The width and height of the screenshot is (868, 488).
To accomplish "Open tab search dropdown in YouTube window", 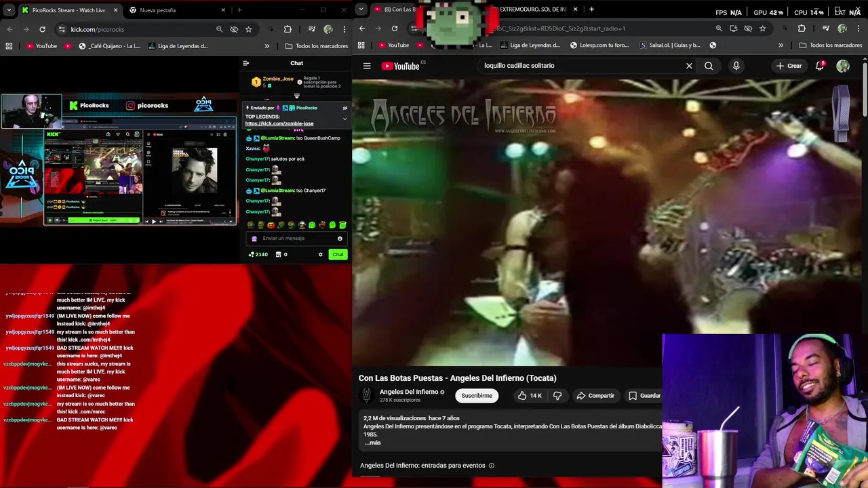I will (x=361, y=9).
